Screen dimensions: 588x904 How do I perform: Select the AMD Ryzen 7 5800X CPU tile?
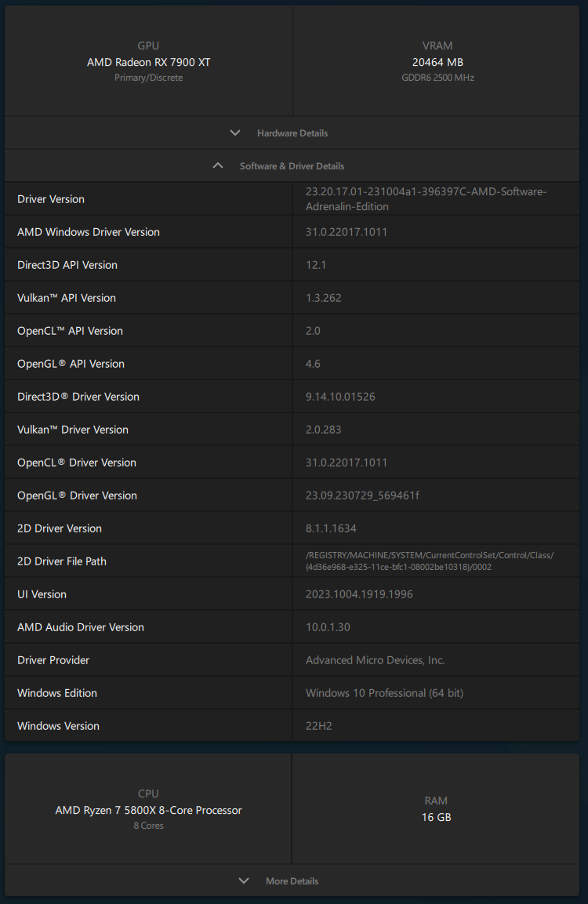[x=148, y=809]
